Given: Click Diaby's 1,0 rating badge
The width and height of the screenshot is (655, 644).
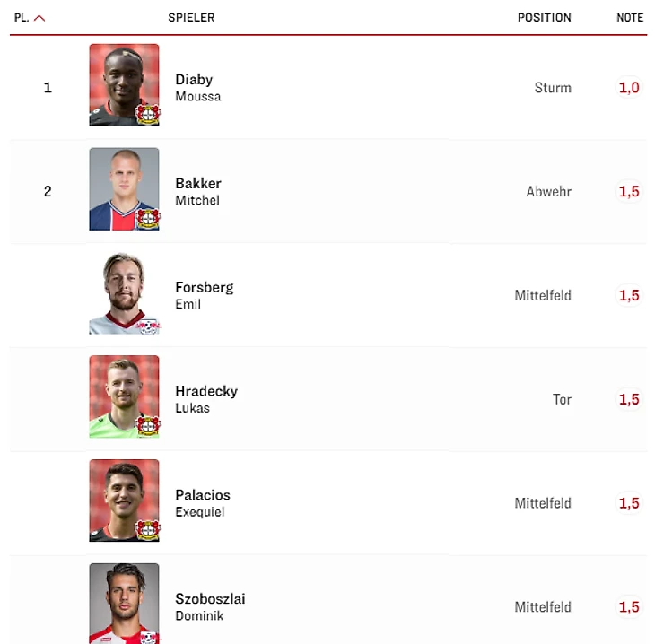Looking at the screenshot, I should [629, 88].
